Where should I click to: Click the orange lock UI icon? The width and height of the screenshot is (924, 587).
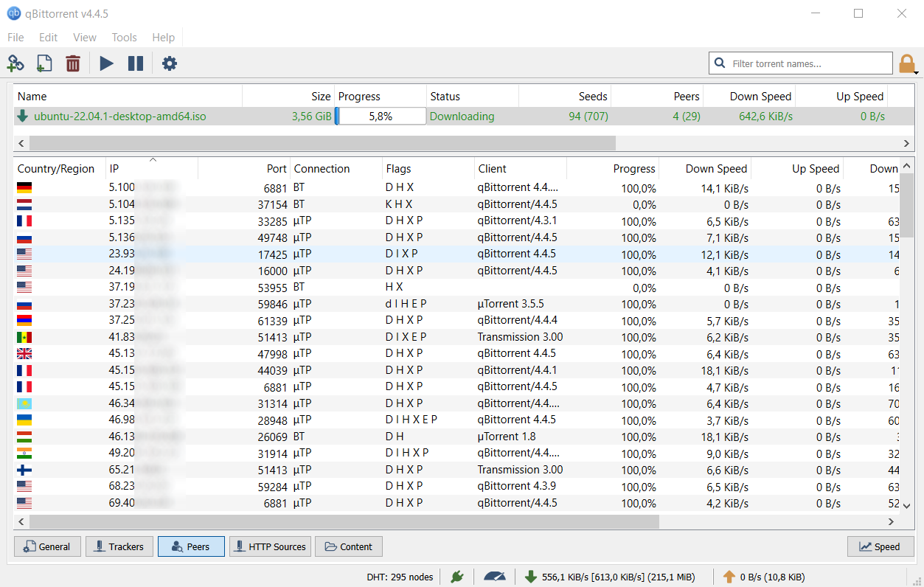906,63
